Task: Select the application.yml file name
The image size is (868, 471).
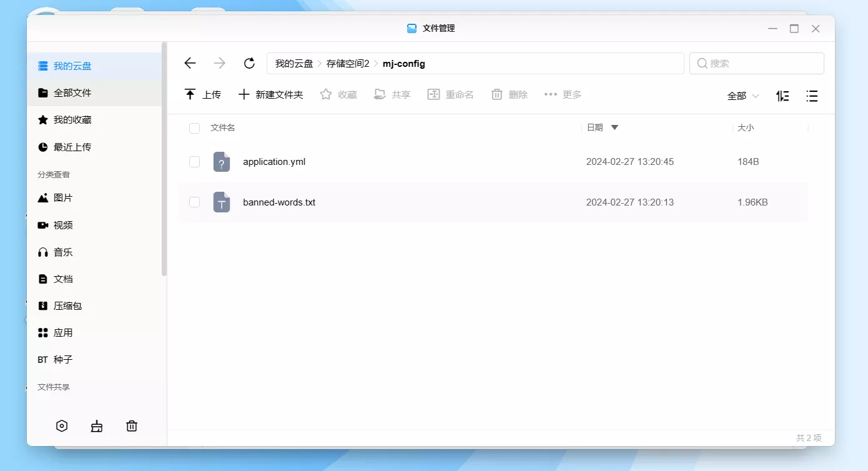Action: pos(274,162)
